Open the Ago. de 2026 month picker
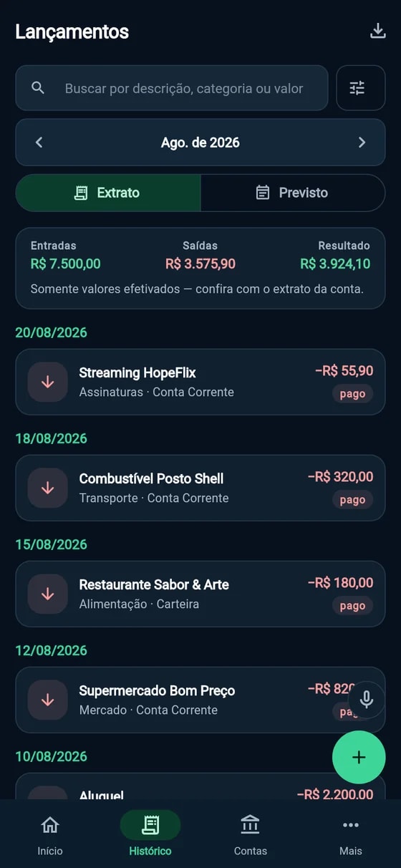Image resolution: width=401 pixels, height=868 pixels. coord(200,142)
